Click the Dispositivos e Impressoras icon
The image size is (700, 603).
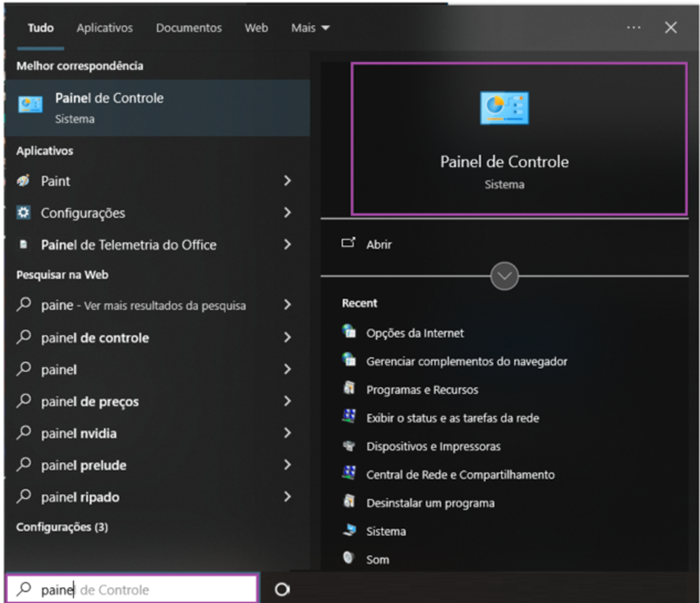pyautogui.click(x=348, y=445)
